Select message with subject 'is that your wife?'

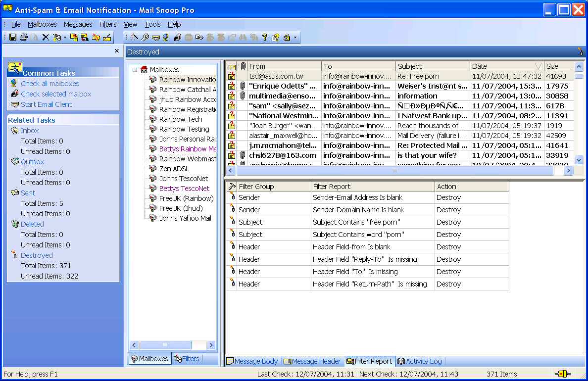tap(399, 155)
